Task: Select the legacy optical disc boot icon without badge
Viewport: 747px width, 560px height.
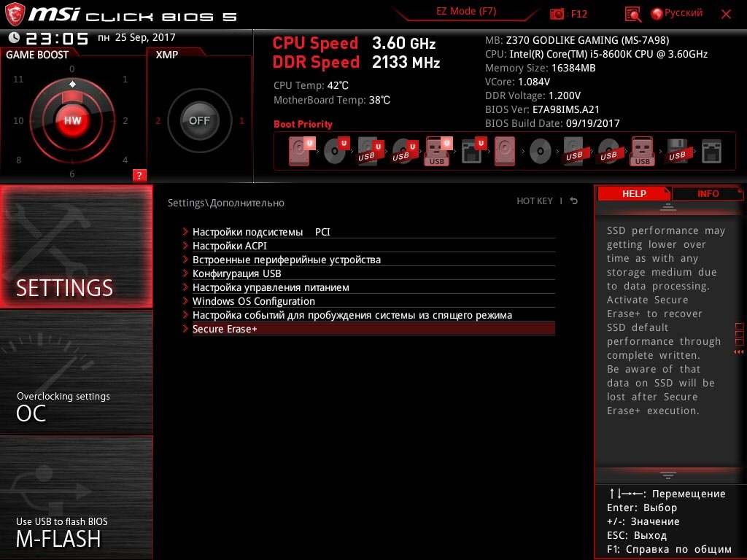Action: pyautogui.click(x=541, y=152)
